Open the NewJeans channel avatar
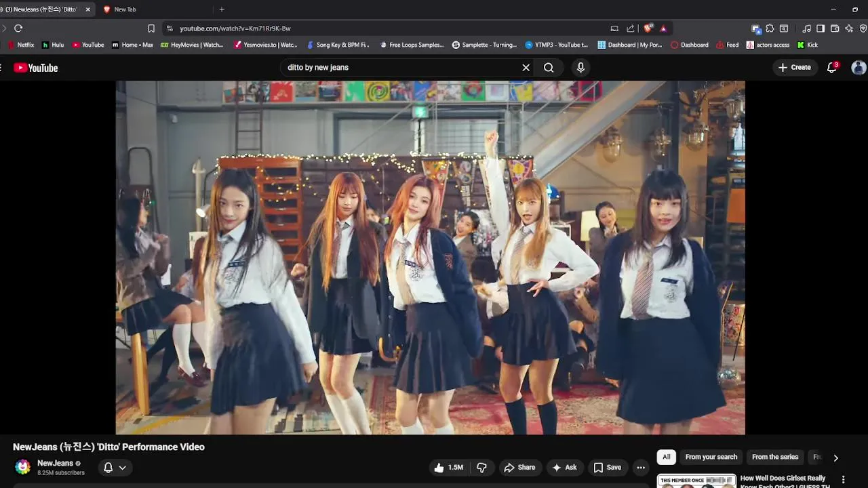The height and width of the screenshot is (488, 868). pyautogui.click(x=23, y=467)
